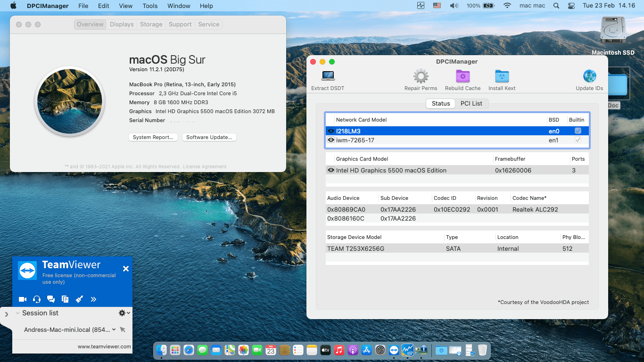
Task: Open Finder from the Dock
Action: pos(162,350)
